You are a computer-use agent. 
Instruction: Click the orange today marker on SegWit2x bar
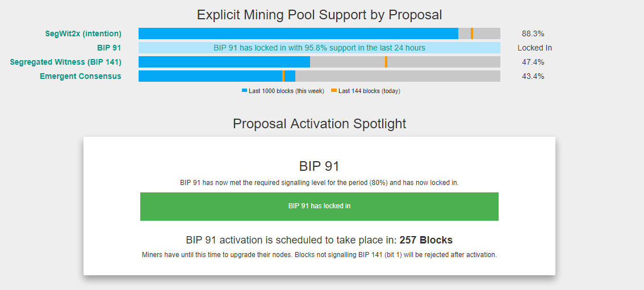coord(472,34)
